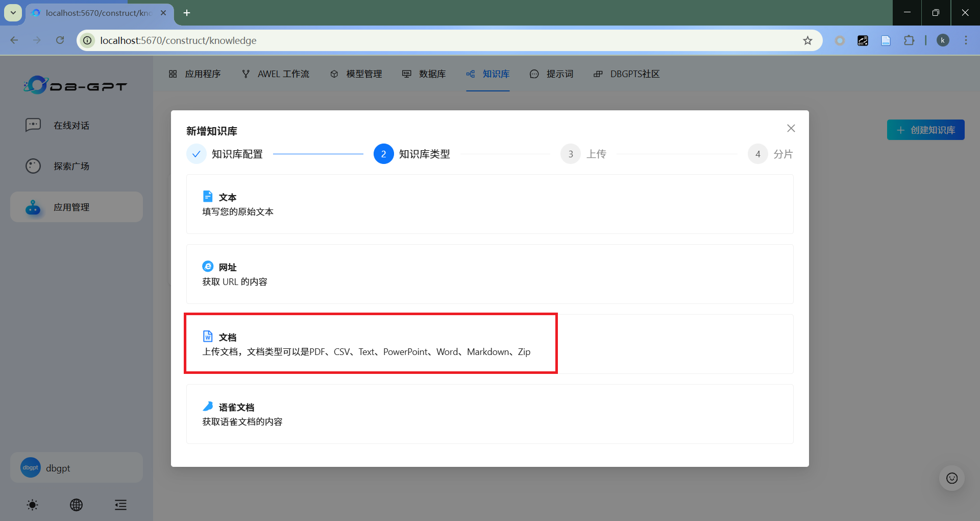
Task: Bookmark this page with the star icon
Action: pyautogui.click(x=807, y=40)
